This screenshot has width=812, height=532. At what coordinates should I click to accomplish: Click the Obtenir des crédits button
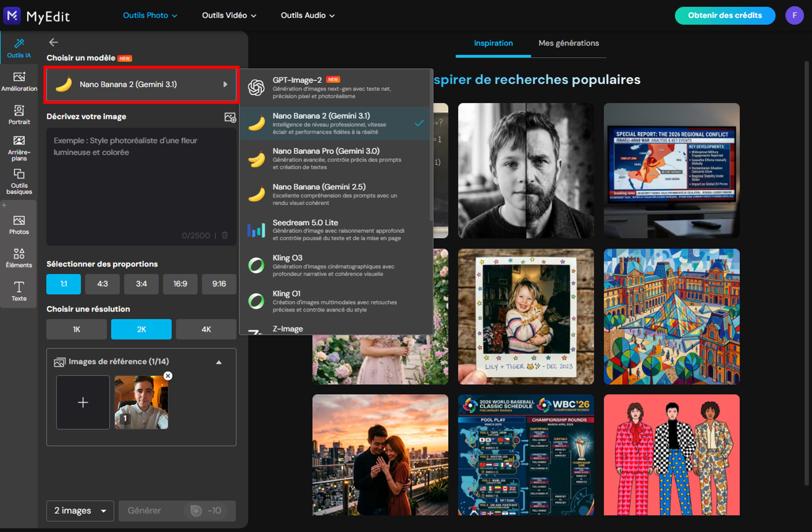pyautogui.click(x=725, y=15)
